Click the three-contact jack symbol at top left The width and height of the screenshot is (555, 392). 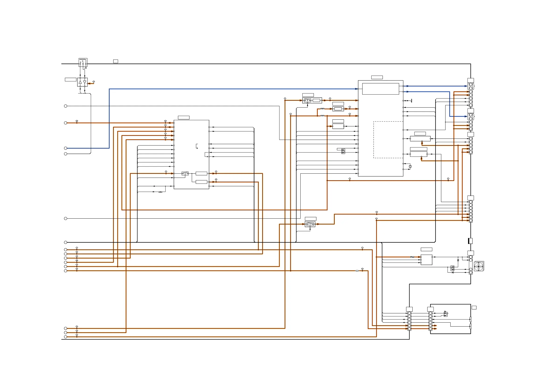pyautogui.click(x=83, y=62)
